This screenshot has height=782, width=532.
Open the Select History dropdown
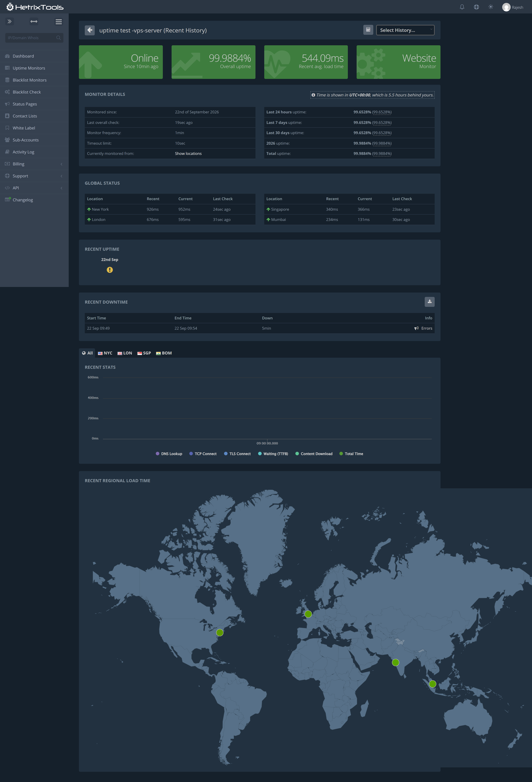pyautogui.click(x=405, y=30)
